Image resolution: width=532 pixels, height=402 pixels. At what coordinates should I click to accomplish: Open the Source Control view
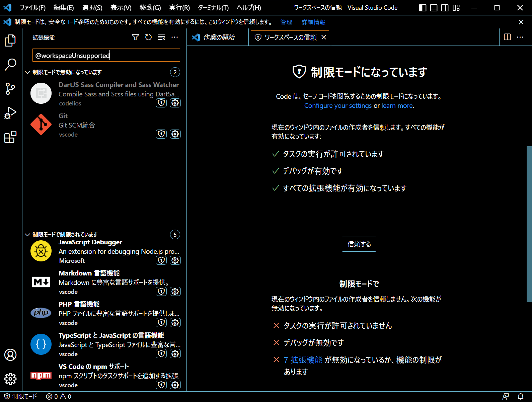pyautogui.click(x=10, y=89)
